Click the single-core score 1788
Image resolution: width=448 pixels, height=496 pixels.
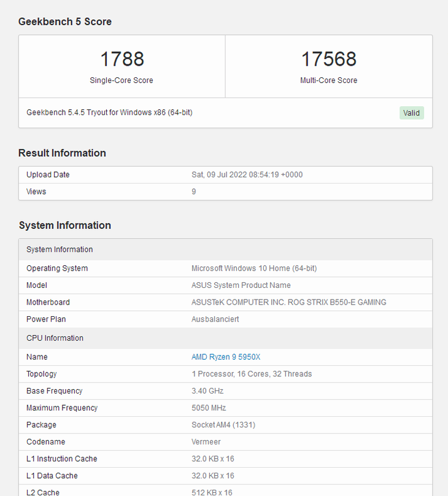pyautogui.click(x=122, y=59)
